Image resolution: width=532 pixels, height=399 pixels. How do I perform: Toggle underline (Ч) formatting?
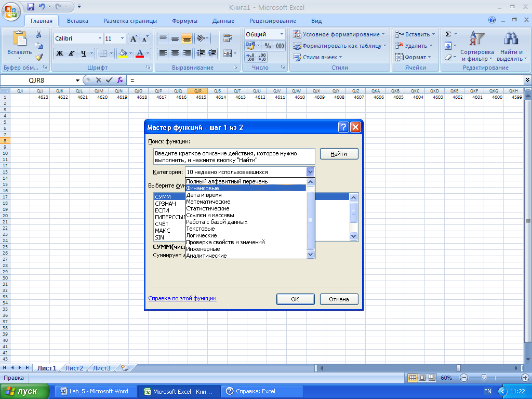(84, 54)
